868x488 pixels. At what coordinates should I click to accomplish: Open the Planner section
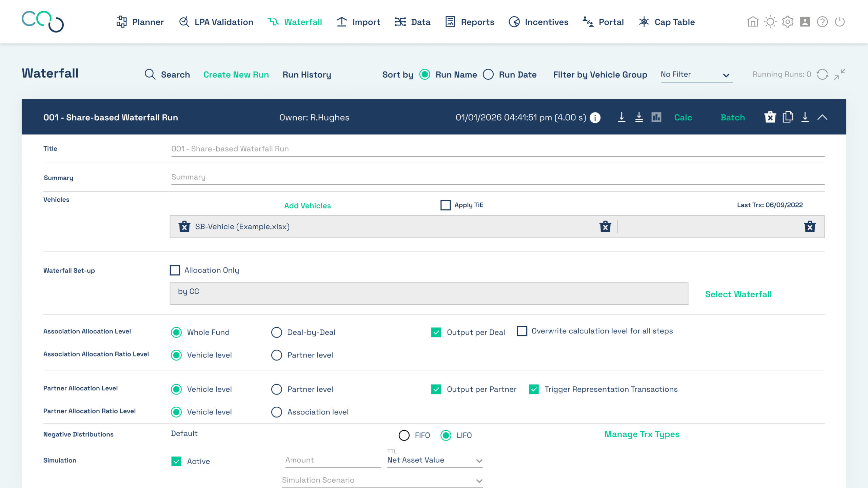point(140,22)
